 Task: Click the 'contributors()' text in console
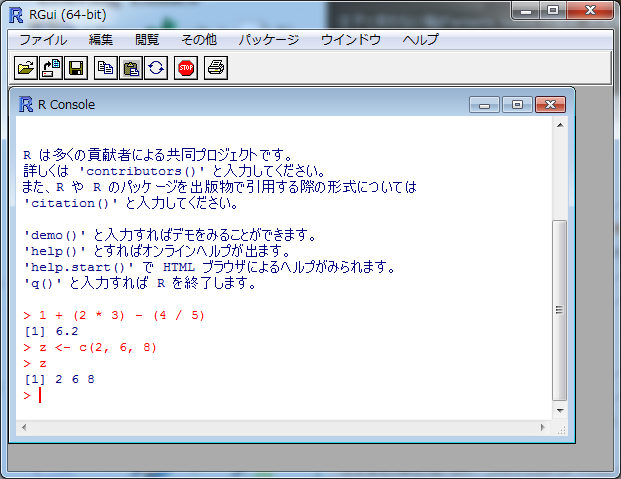pyautogui.click(x=142, y=172)
